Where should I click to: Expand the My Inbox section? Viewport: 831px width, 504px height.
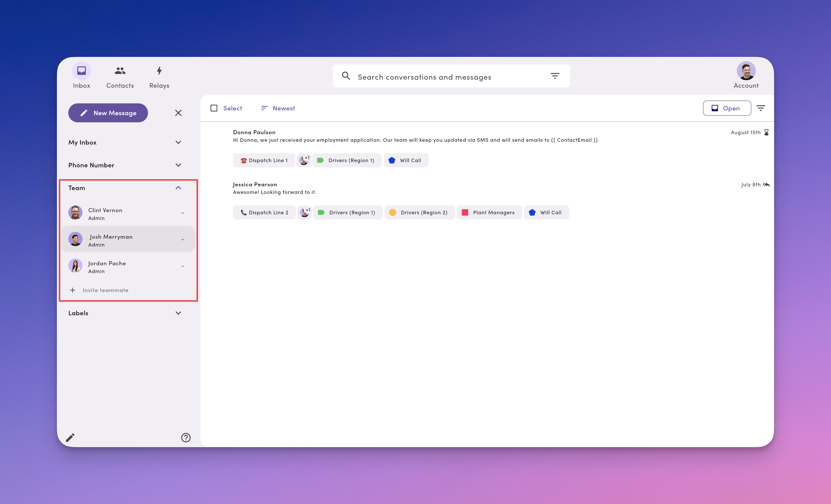coord(178,142)
